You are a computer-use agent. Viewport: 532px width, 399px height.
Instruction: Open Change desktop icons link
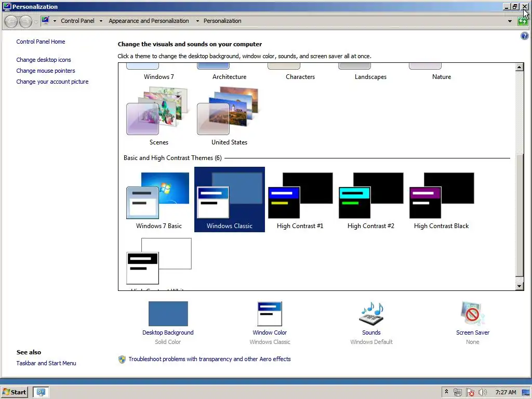[44, 60]
